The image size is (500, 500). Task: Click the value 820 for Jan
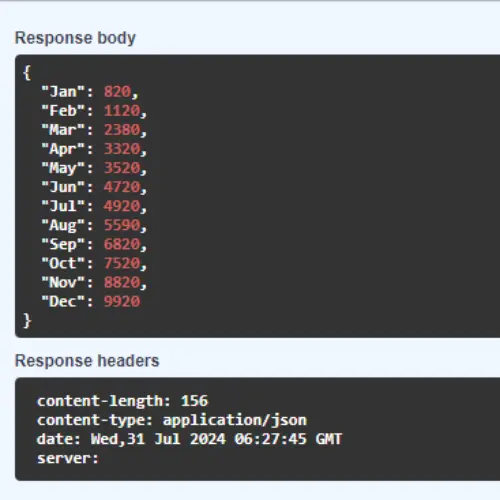[x=117, y=91]
